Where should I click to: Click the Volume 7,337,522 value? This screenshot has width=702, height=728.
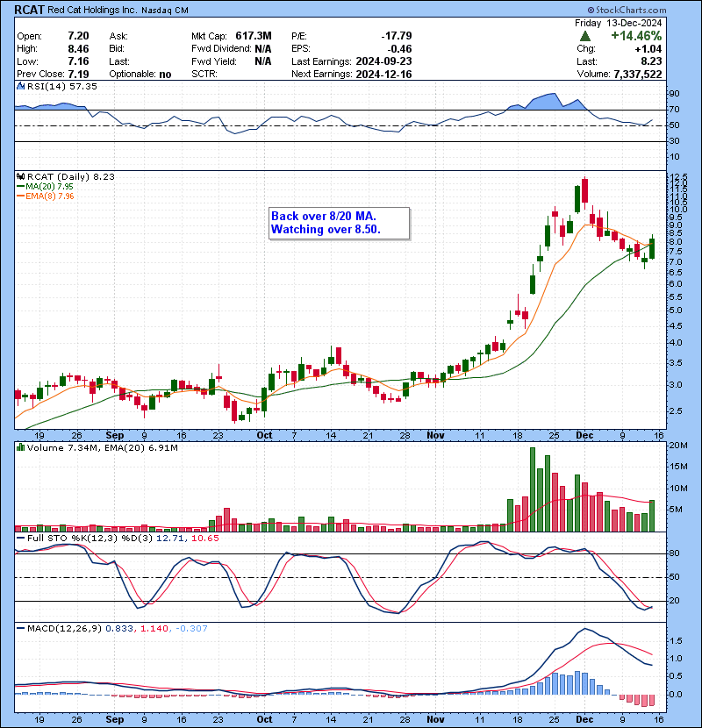coord(637,74)
